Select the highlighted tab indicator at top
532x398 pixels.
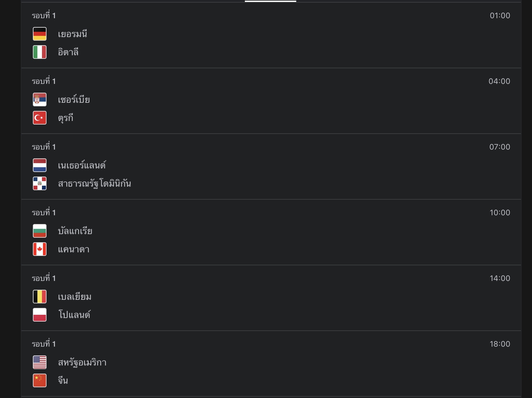[x=270, y=1]
